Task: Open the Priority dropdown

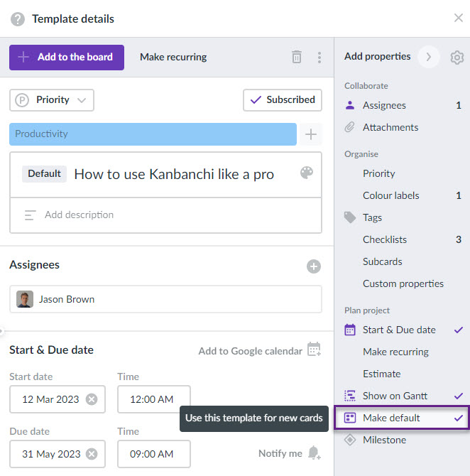Action: point(52,100)
